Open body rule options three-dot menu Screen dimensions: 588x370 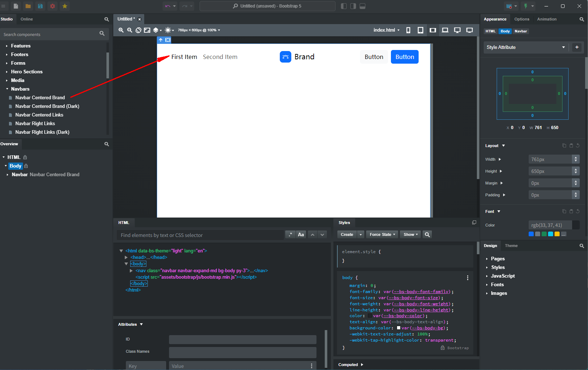pos(468,278)
